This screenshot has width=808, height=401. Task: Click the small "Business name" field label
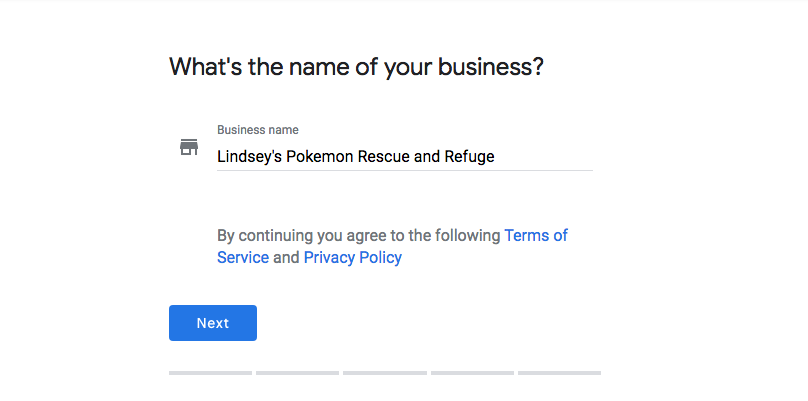(x=257, y=130)
